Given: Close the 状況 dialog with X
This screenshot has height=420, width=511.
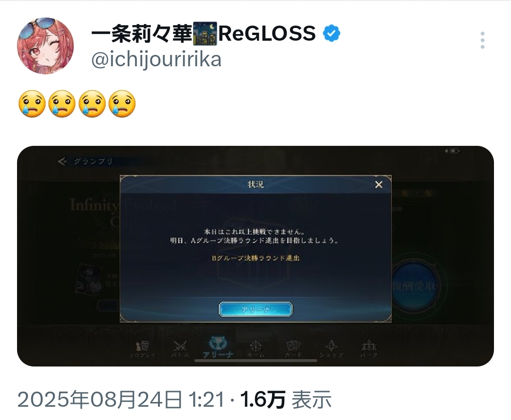Looking at the screenshot, I should point(379,185).
